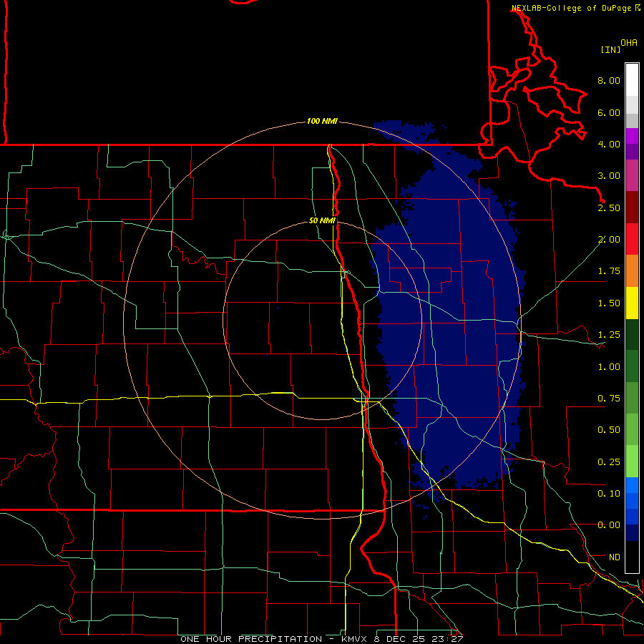This screenshot has height=644, width=644.
Task: Click the 50 NMI range ring label
Action: [x=322, y=221]
